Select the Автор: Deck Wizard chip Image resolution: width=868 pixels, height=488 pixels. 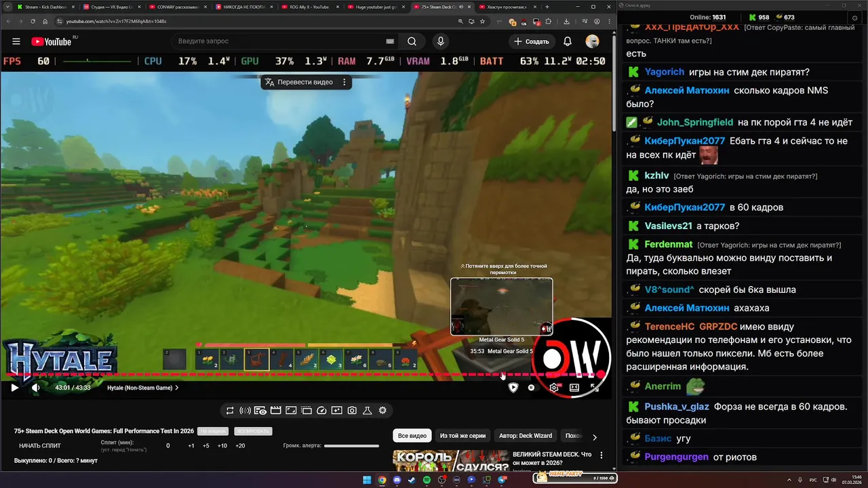[x=526, y=436]
